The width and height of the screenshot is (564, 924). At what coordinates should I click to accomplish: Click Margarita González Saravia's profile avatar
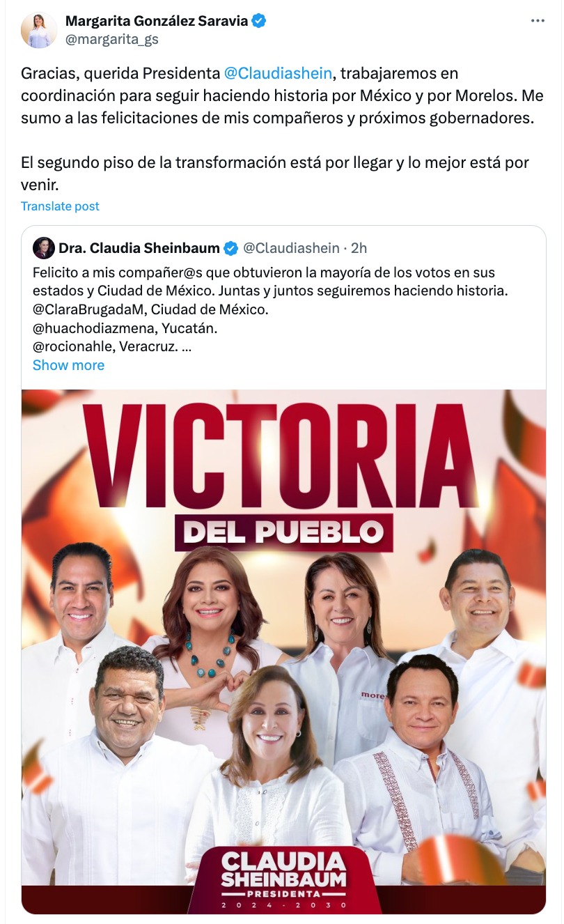(38, 30)
